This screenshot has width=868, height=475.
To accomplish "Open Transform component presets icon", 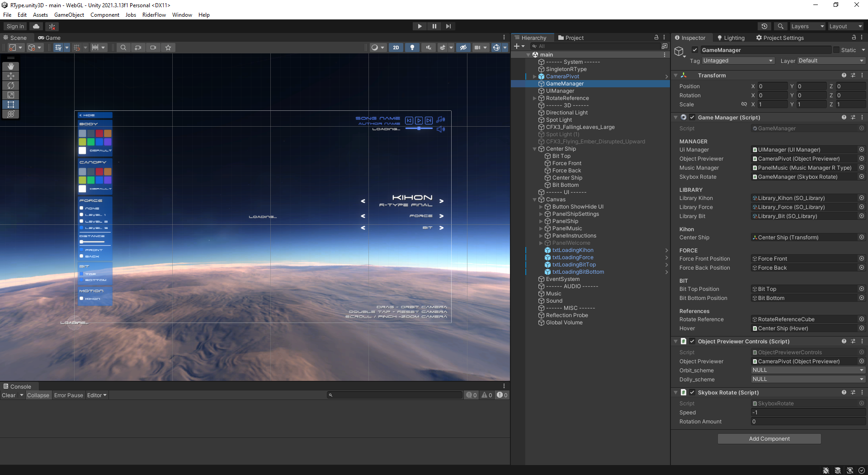I will pos(853,75).
